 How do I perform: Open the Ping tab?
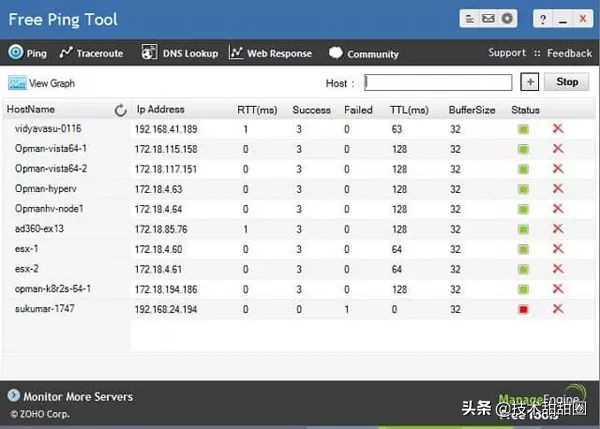coord(28,52)
